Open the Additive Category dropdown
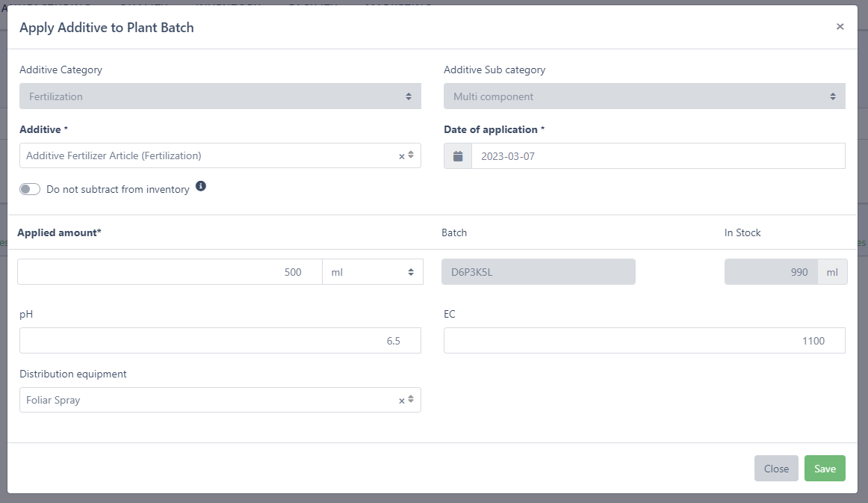This screenshot has height=503, width=868. 220,96
